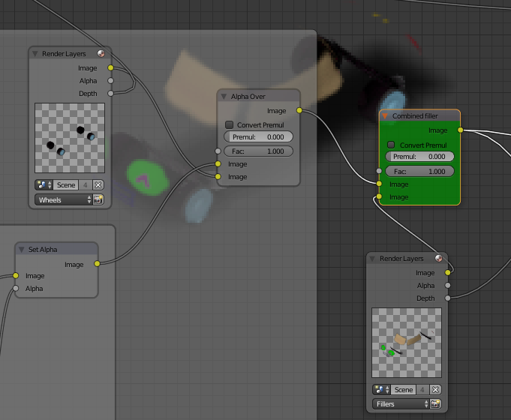The height and width of the screenshot is (420, 511).
Task: Unlink scene with X on Wheels node
Action: [98, 184]
